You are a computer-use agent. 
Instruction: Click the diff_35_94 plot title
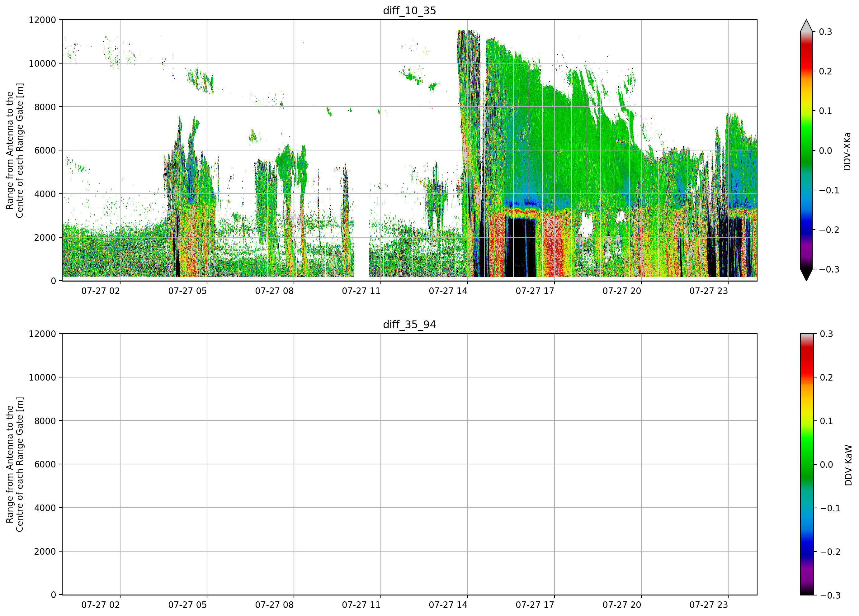[x=409, y=325]
